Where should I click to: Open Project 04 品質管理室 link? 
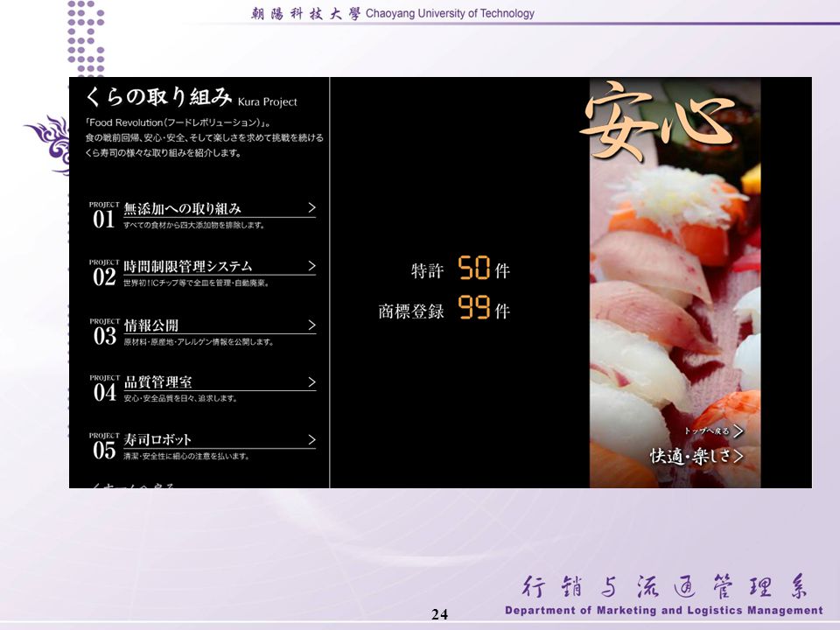pyautogui.click(x=203, y=388)
